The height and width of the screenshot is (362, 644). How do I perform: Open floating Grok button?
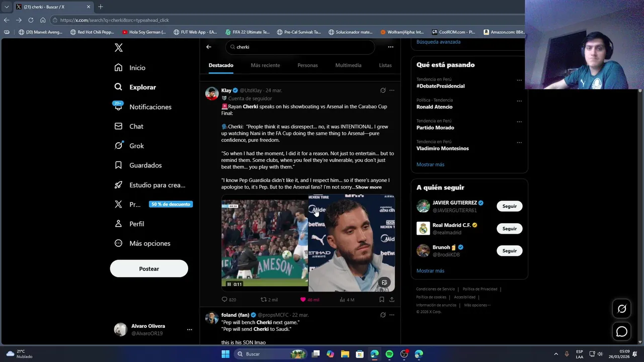(x=622, y=309)
